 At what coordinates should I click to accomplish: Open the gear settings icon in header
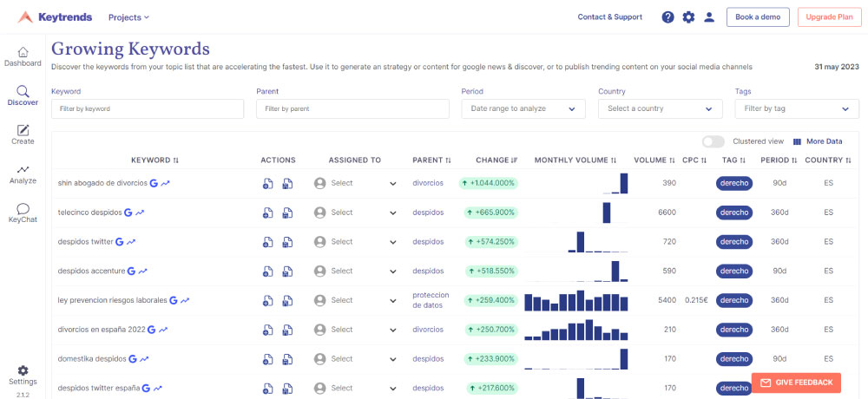[688, 17]
